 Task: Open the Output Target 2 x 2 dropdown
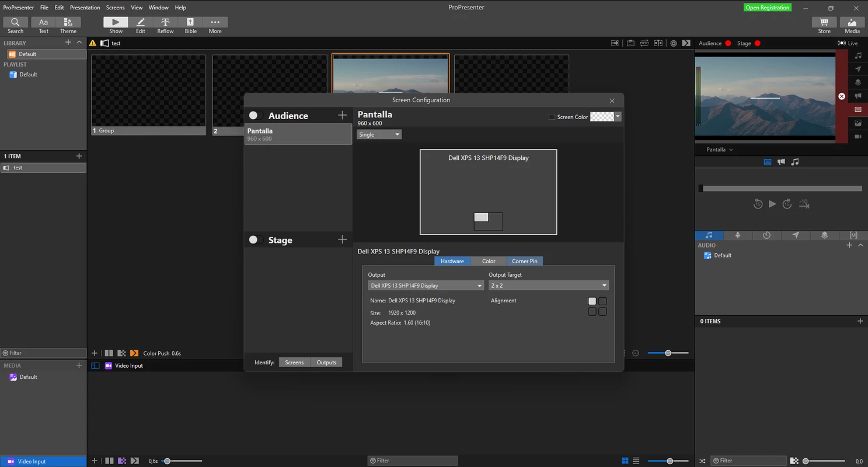(549, 285)
